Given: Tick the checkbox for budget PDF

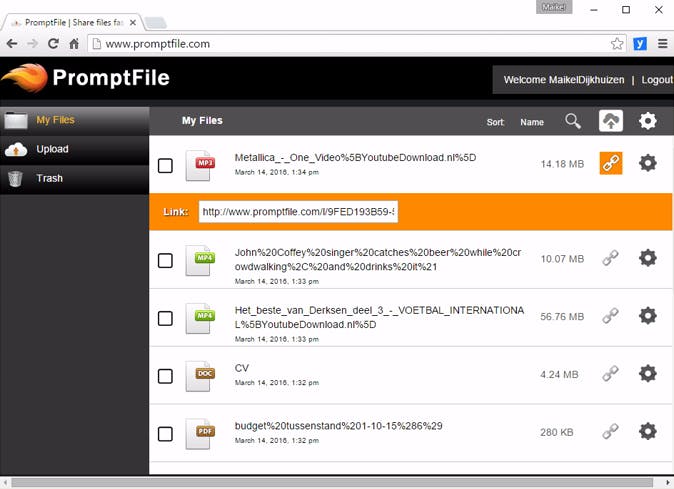Looking at the screenshot, I should (165, 434).
